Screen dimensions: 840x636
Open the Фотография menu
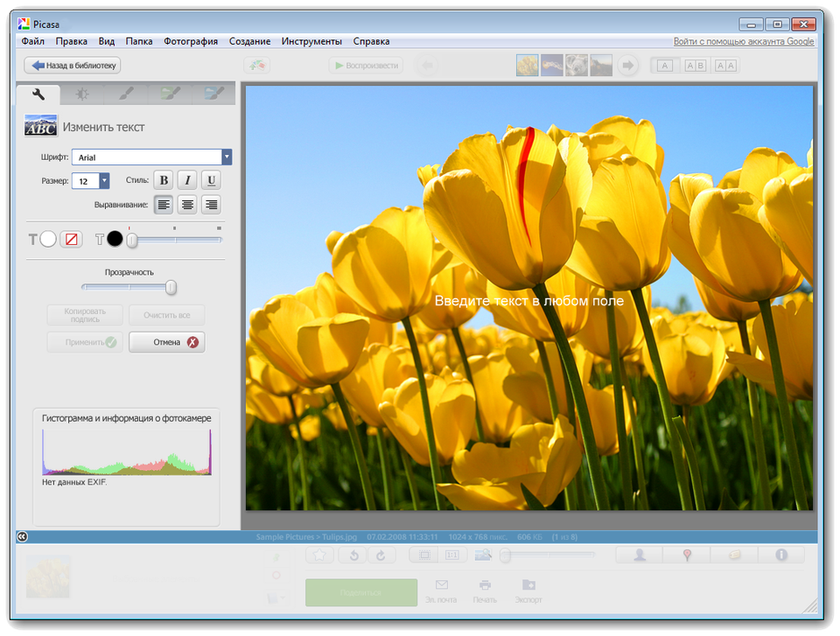pyautogui.click(x=191, y=41)
